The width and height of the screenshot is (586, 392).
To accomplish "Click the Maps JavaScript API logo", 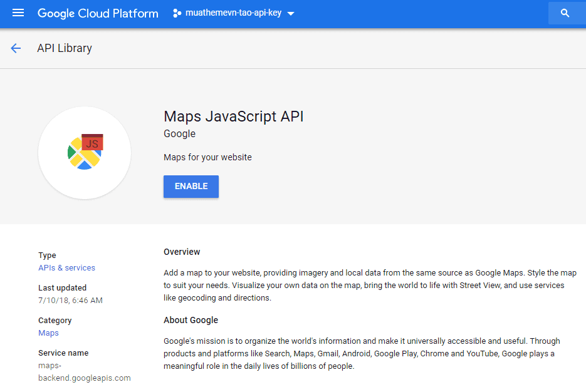I will [85, 153].
